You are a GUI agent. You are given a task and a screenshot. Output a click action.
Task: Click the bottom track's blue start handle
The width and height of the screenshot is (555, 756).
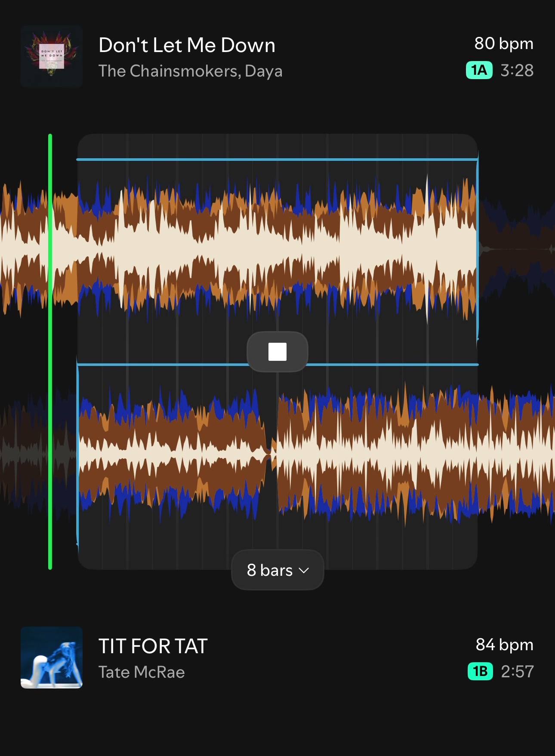77,454
